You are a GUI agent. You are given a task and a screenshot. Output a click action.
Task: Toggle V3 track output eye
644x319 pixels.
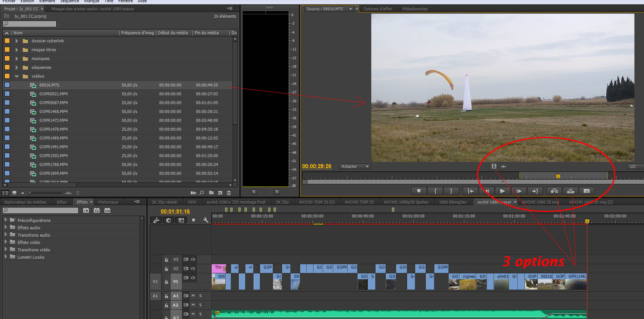click(193, 259)
